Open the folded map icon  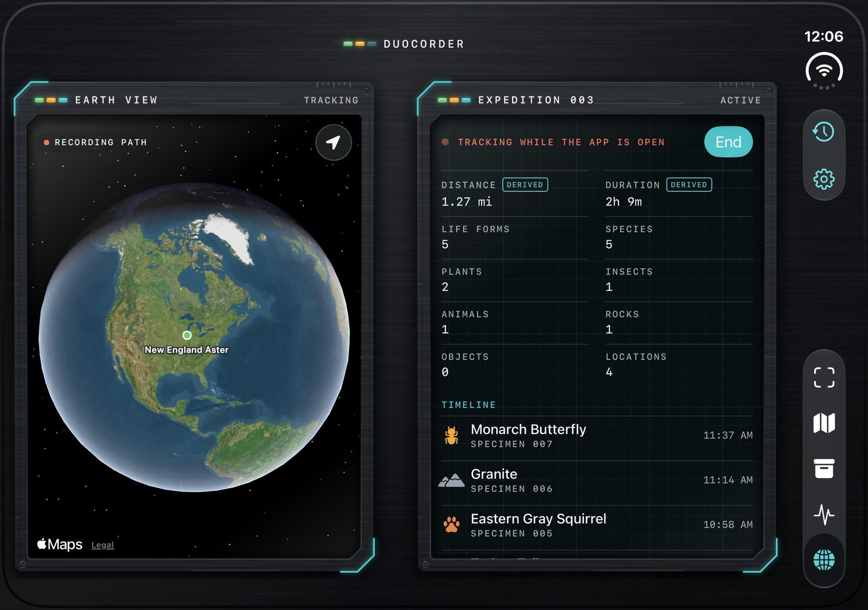click(x=824, y=423)
